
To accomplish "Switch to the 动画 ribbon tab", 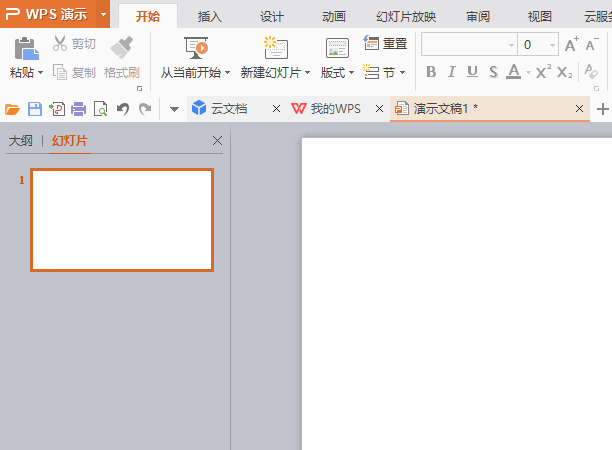I will (334, 17).
